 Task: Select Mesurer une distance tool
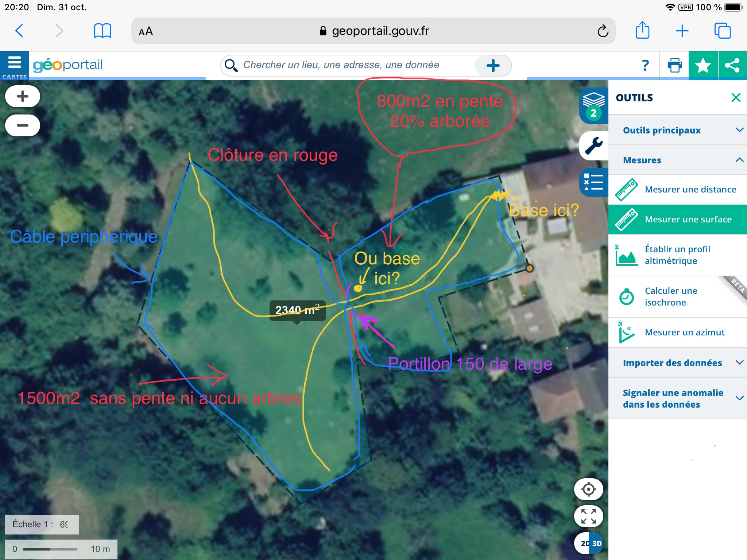tap(678, 190)
